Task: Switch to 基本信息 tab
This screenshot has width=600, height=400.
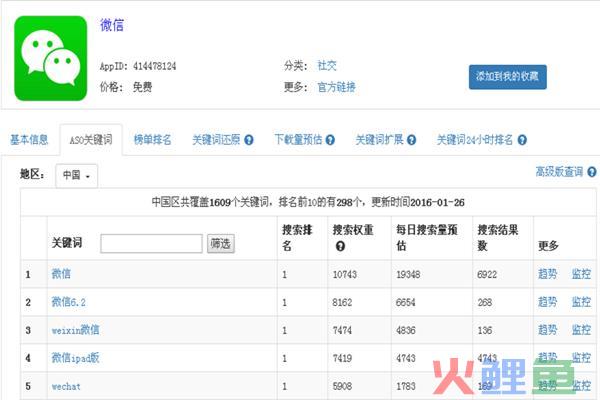Action: tap(29, 140)
